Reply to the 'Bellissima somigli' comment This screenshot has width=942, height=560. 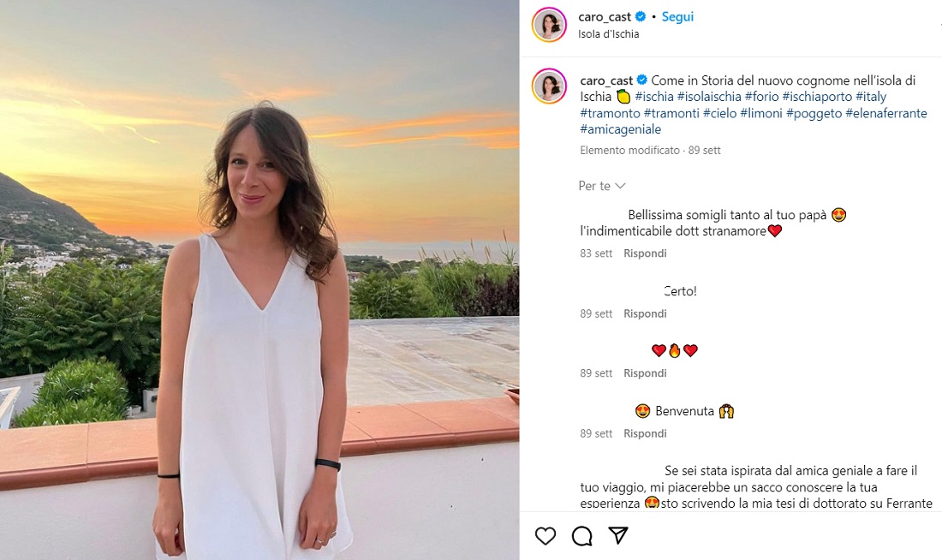click(x=645, y=253)
